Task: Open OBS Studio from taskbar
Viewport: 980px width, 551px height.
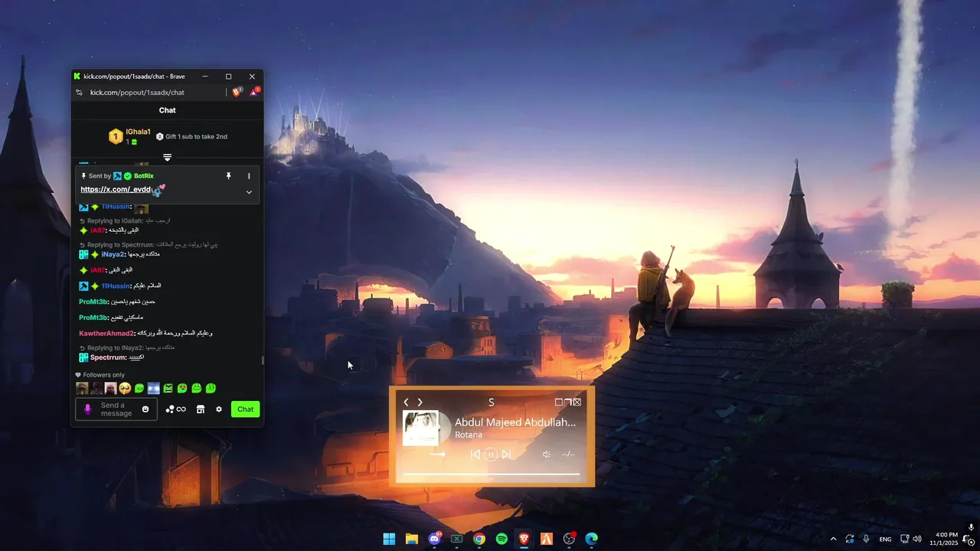Action: [569, 539]
